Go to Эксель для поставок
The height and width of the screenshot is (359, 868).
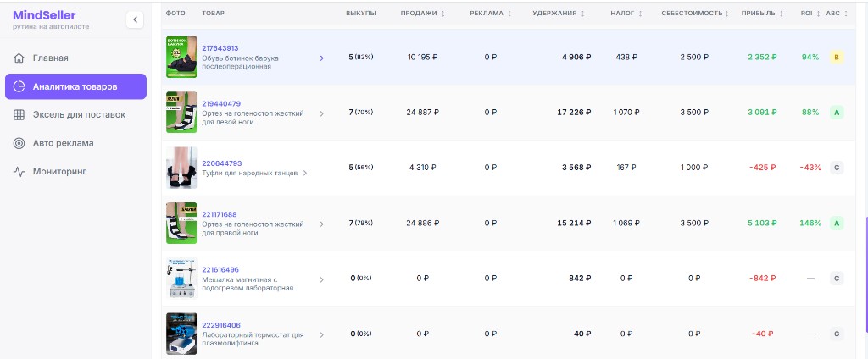coord(75,114)
